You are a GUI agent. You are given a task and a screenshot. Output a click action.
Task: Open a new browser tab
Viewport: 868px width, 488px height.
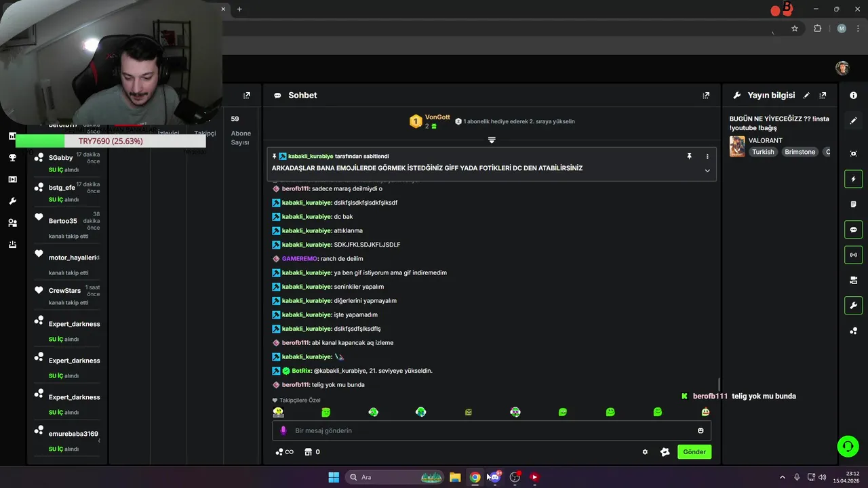239,9
